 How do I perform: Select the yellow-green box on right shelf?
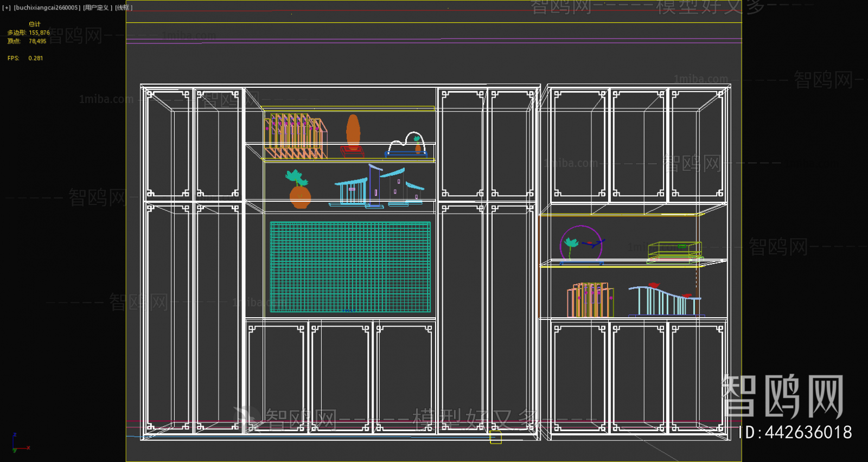[x=674, y=251]
